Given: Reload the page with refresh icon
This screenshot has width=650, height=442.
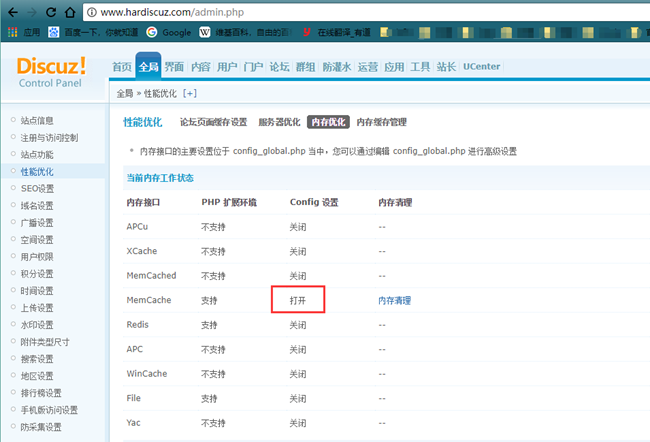Looking at the screenshot, I should click(x=51, y=12).
